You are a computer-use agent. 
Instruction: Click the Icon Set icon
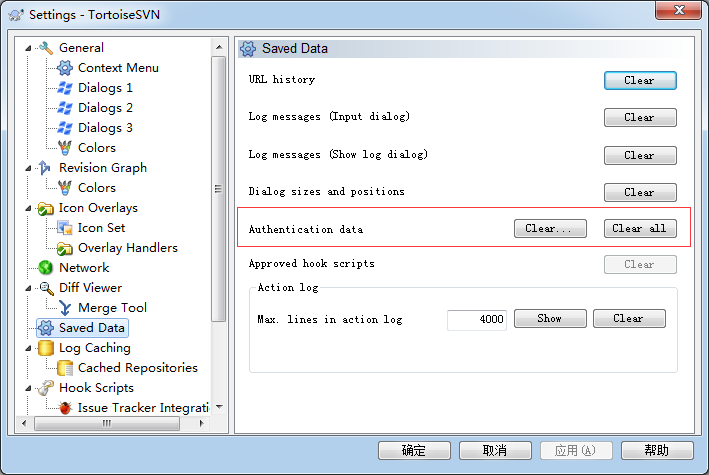[65, 228]
